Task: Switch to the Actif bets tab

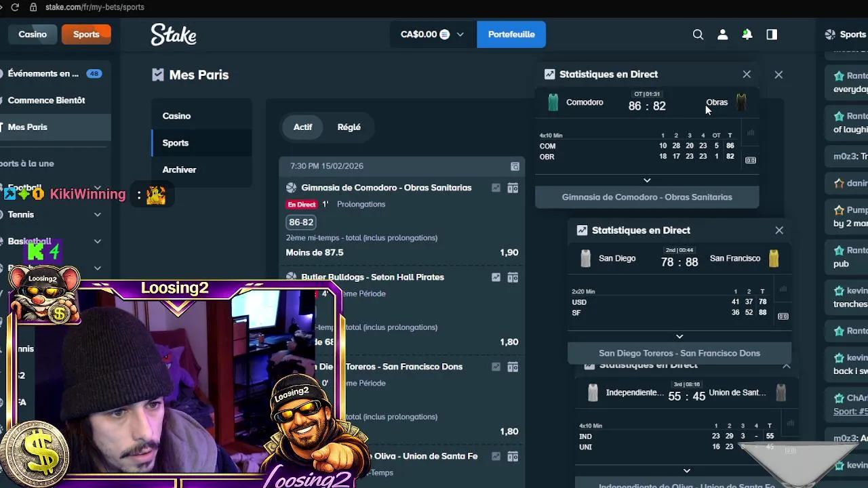Action: [x=303, y=127]
